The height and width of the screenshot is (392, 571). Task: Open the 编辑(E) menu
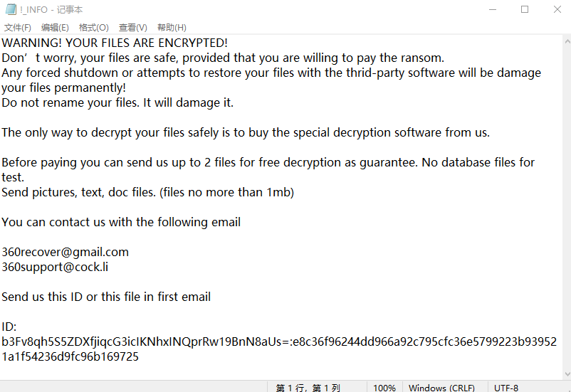(x=55, y=28)
